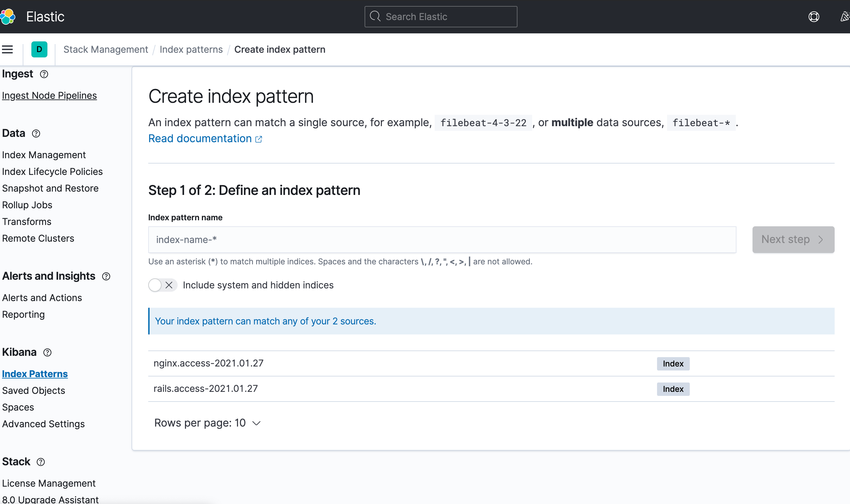Click the Kibana section help icon
The height and width of the screenshot is (504, 850).
tap(47, 352)
